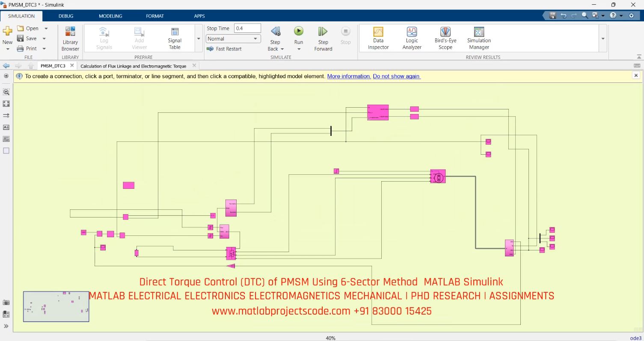Screen dimensions: 644x341
Task: Open the Data Inspector
Action: click(x=378, y=38)
